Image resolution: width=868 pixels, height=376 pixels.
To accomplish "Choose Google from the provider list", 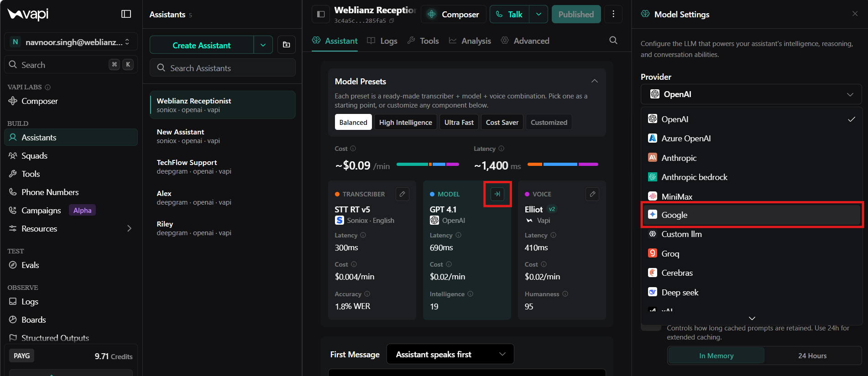I will pos(752,215).
